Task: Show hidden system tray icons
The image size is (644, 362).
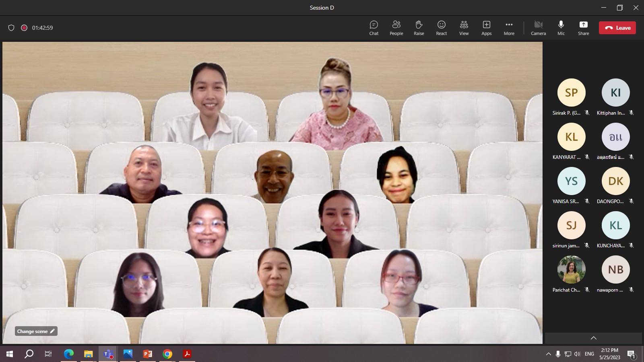Action: (548, 354)
